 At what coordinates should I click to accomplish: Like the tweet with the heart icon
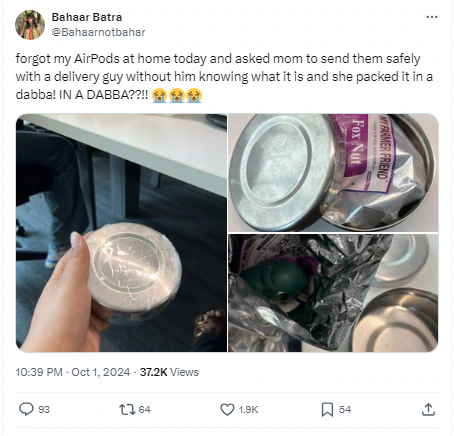(x=227, y=409)
